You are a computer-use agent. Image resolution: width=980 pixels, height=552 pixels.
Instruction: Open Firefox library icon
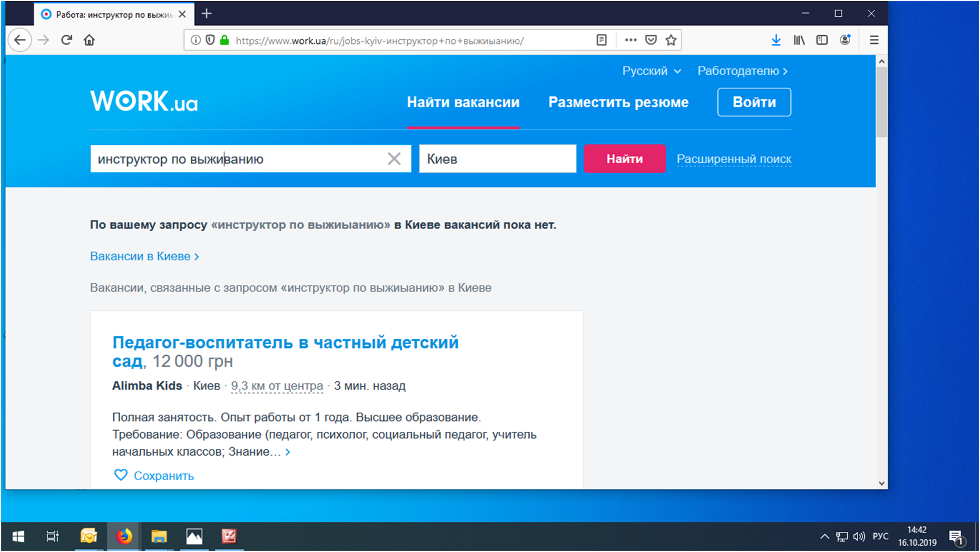(799, 40)
